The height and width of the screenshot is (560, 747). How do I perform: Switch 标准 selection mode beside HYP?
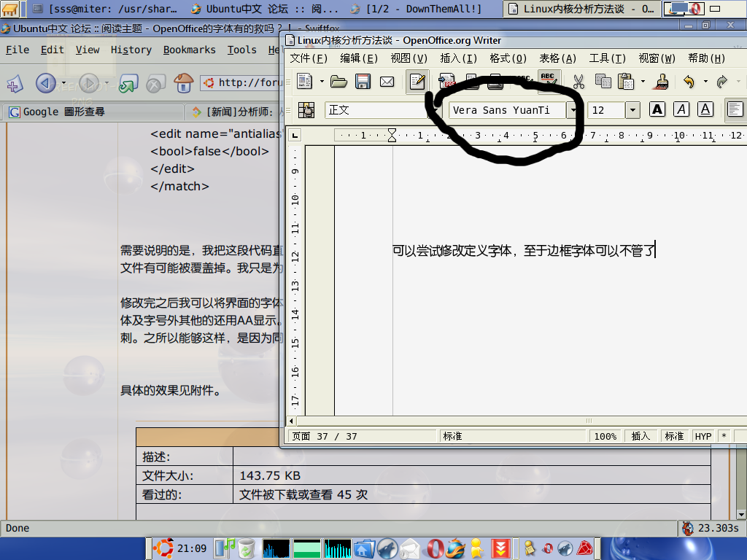[x=674, y=436]
